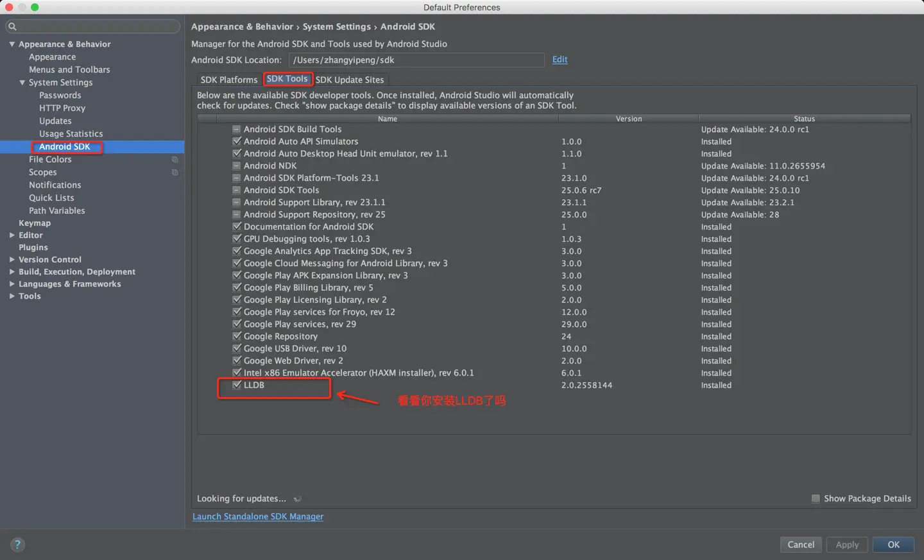
Task: Sort by the Status column header
Action: click(x=804, y=119)
